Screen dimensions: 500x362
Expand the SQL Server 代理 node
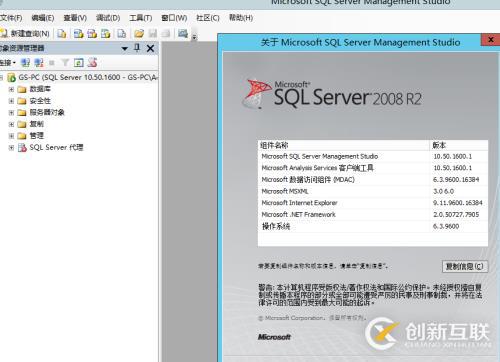11,148
